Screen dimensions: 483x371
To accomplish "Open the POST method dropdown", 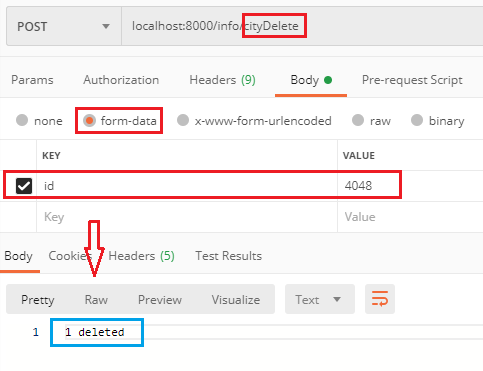I will pos(64,26).
